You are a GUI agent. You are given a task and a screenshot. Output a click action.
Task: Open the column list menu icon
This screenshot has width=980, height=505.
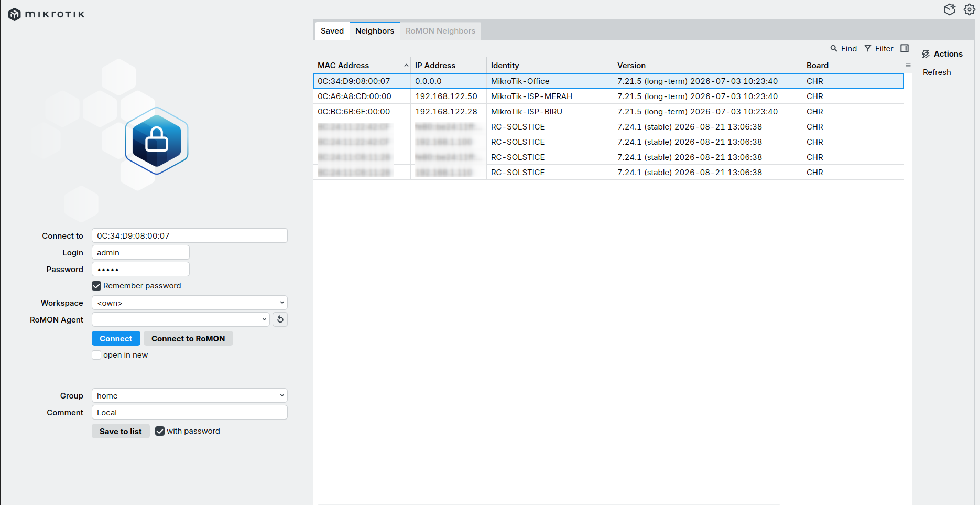coord(908,65)
